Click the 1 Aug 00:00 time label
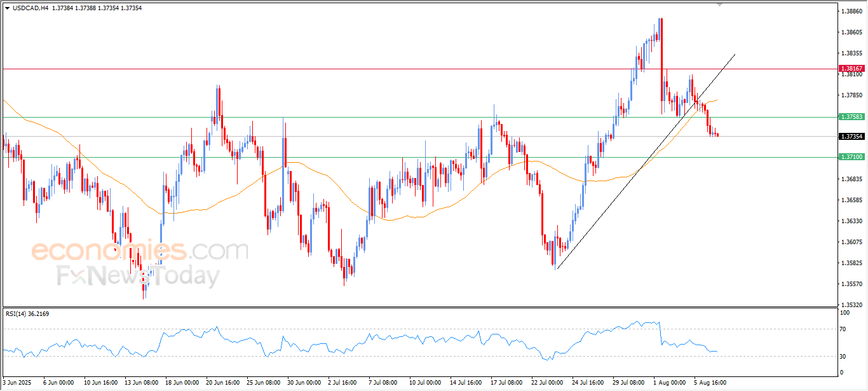Image resolution: width=868 pixels, height=391 pixels. pyautogui.click(x=671, y=383)
